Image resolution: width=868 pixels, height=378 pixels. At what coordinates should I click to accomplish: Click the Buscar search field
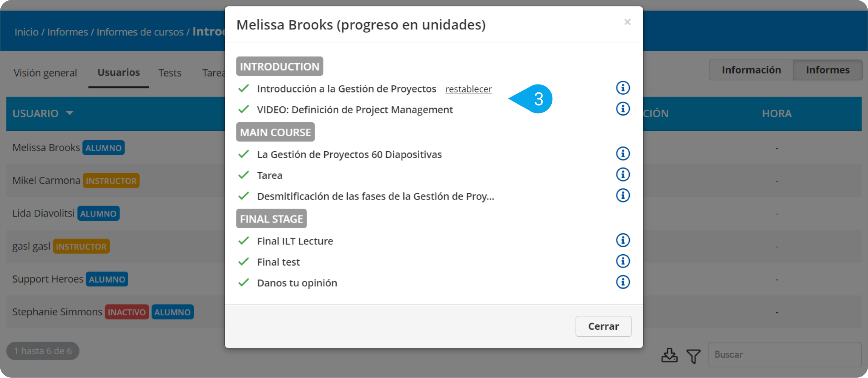784,354
